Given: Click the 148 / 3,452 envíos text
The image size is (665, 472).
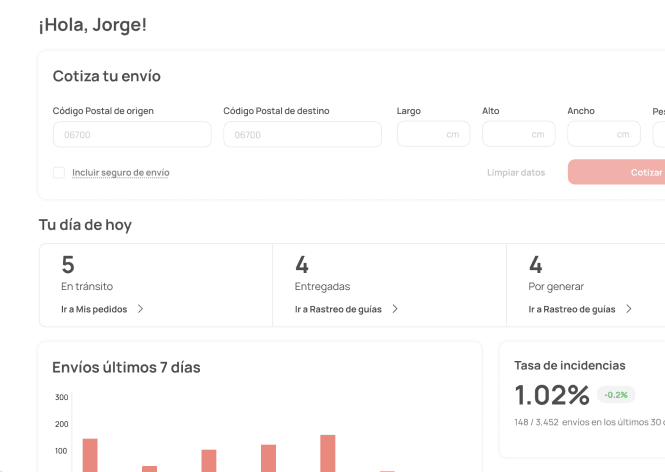Looking at the screenshot, I should coord(590,422).
